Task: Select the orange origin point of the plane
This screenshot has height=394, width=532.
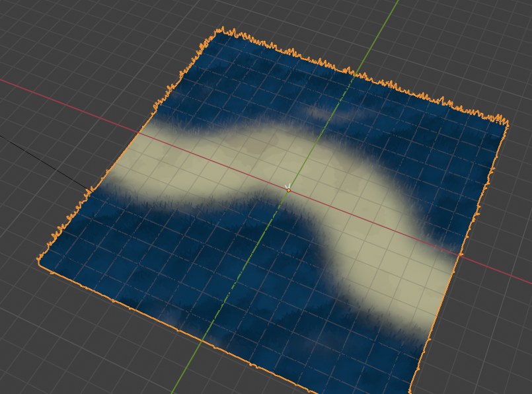Action: click(289, 191)
